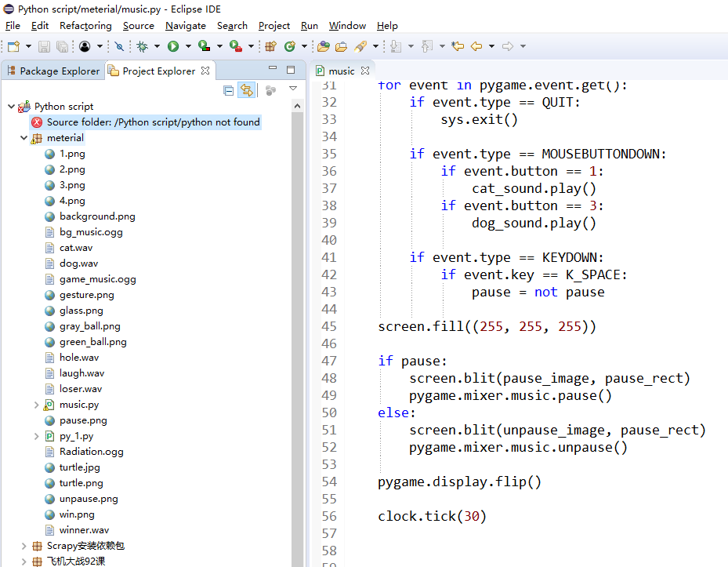Click the Back navigation arrow icon
The height and width of the screenshot is (567, 728).
click(476, 47)
